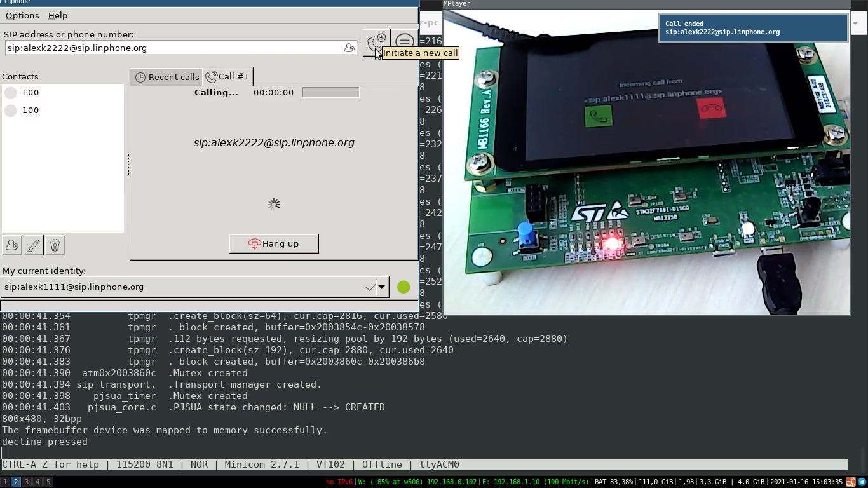Switch to the Recent calls tab

166,77
